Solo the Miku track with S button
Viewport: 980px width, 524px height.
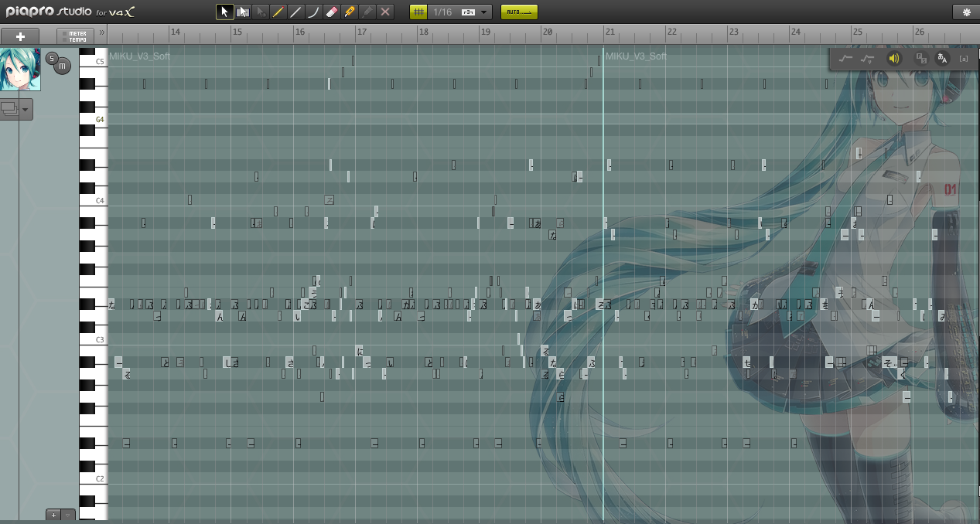(x=52, y=58)
